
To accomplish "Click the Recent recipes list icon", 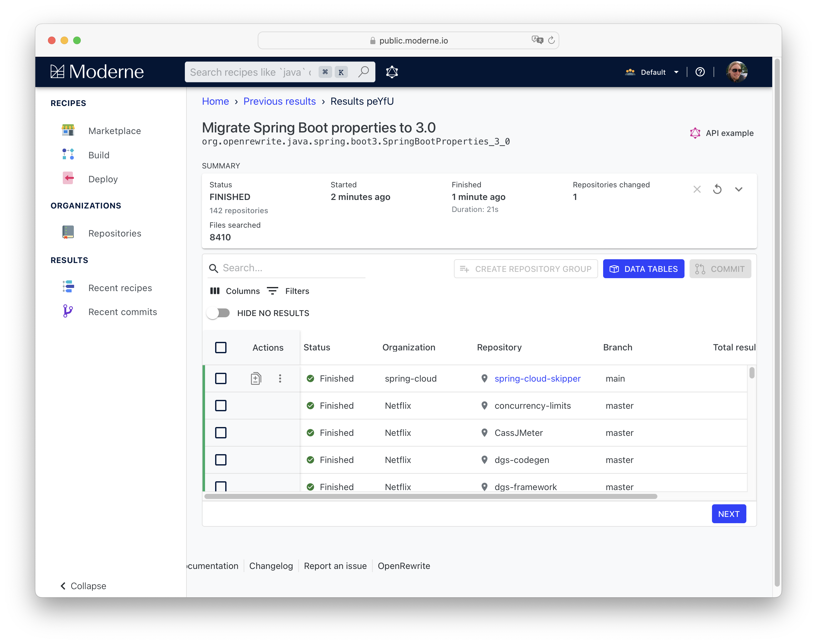I will [x=68, y=287].
